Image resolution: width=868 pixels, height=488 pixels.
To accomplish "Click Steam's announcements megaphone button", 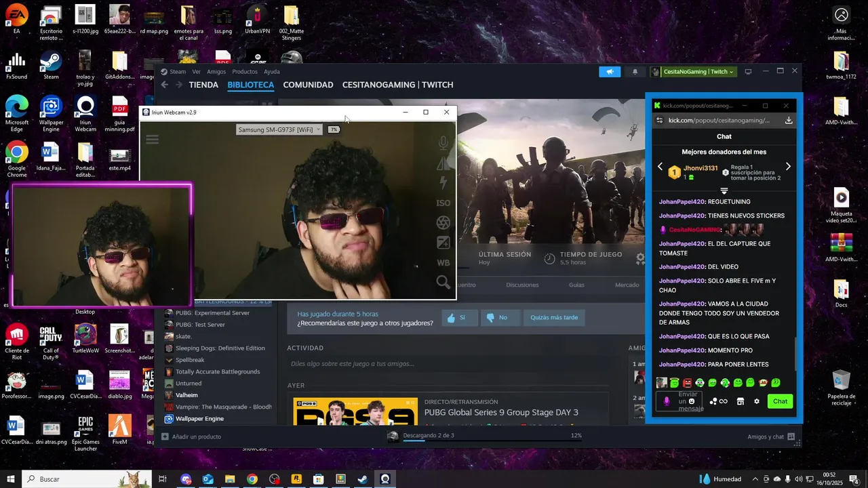I will tap(610, 72).
